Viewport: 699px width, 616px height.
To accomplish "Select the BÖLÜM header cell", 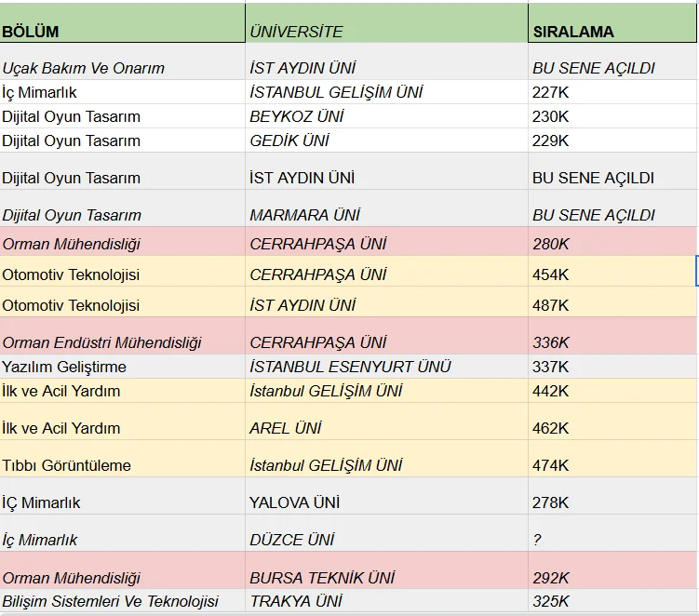I will 122,23.
